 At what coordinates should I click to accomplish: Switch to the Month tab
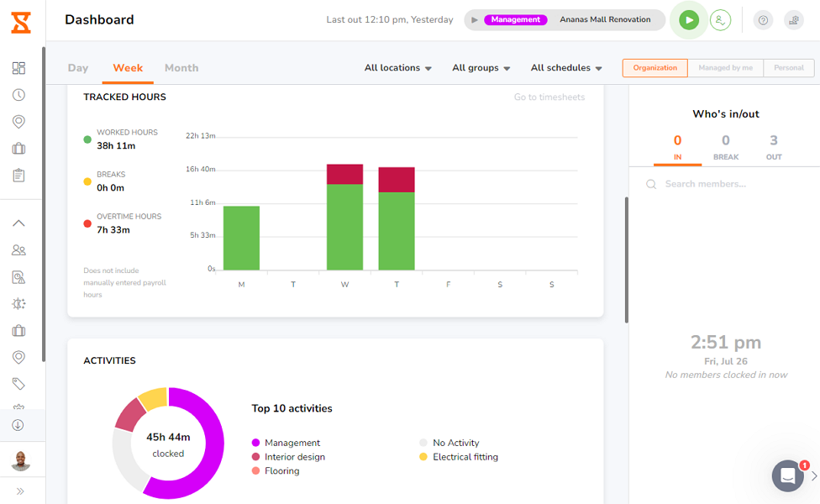click(181, 68)
